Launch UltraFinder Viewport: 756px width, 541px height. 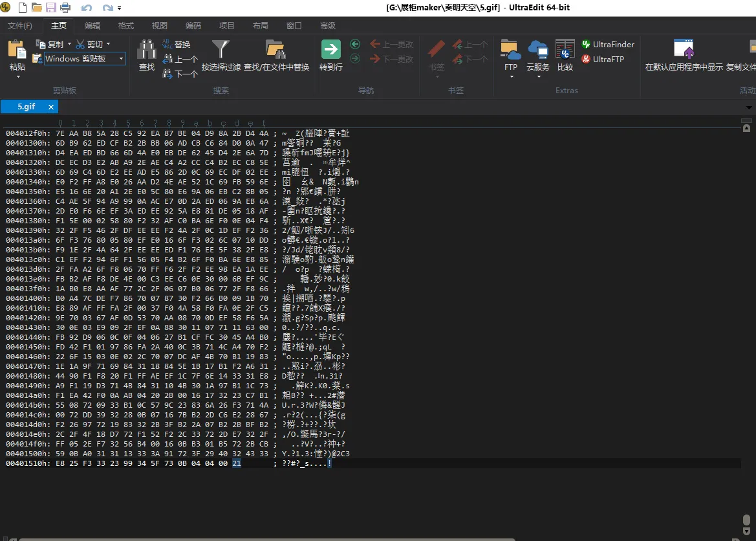(607, 44)
